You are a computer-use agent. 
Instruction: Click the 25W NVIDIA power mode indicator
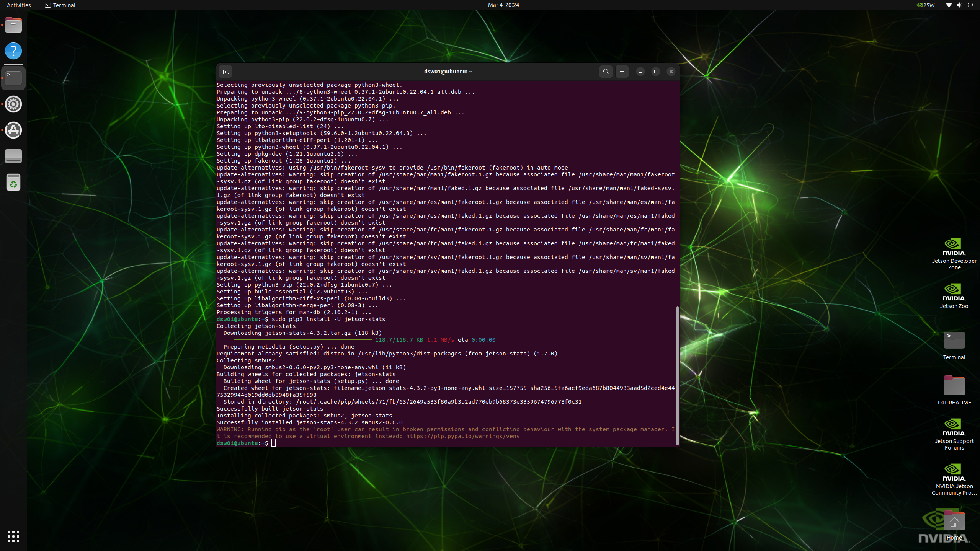coord(926,5)
